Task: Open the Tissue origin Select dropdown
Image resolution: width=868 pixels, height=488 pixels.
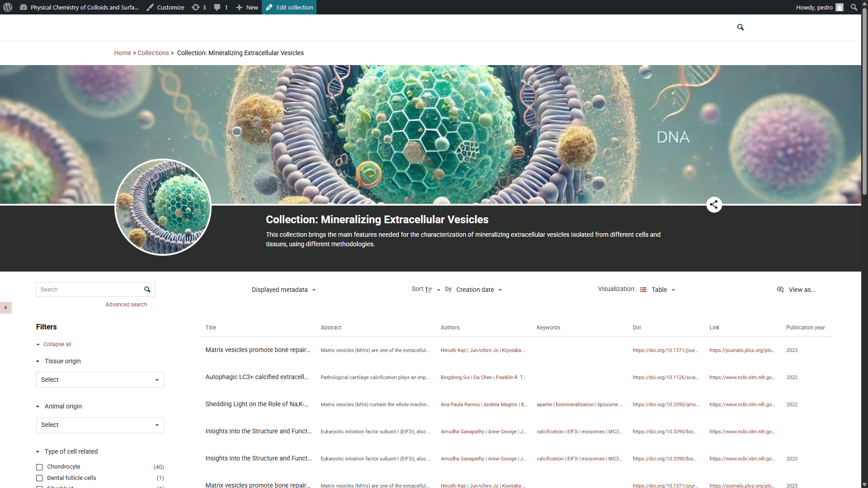Action: coord(100,380)
